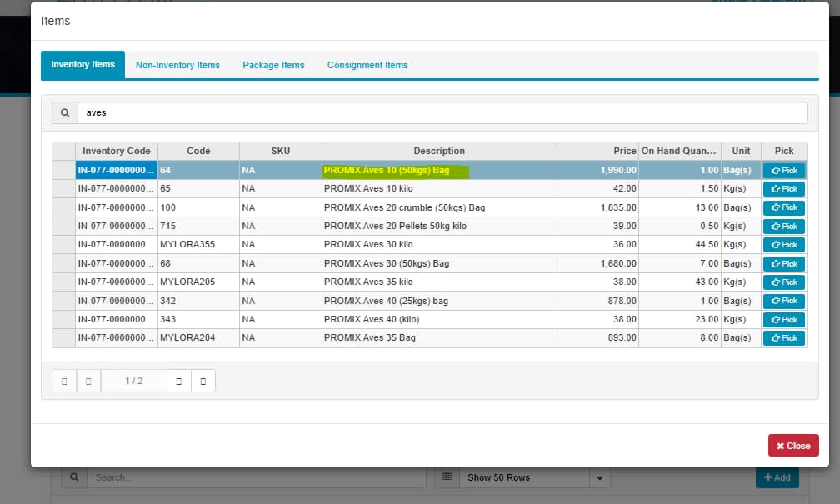Screen dimensions: 840x504
Task: Click code cell MYLORA204
Action: point(198,337)
